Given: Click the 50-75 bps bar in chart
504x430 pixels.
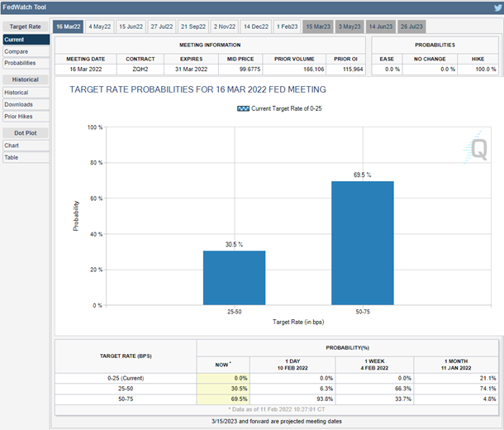Looking at the screenshot, I should [x=363, y=243].
